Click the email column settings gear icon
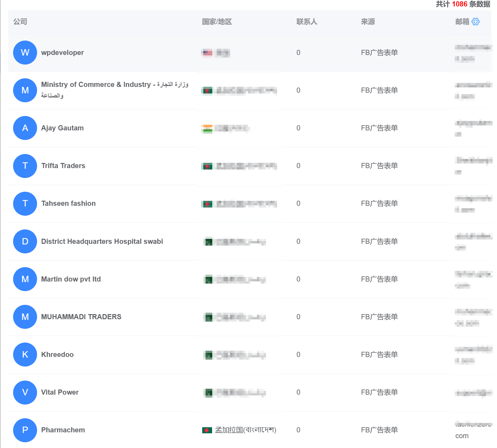This screenshot has height=448, width=497. tap(476, 22)
